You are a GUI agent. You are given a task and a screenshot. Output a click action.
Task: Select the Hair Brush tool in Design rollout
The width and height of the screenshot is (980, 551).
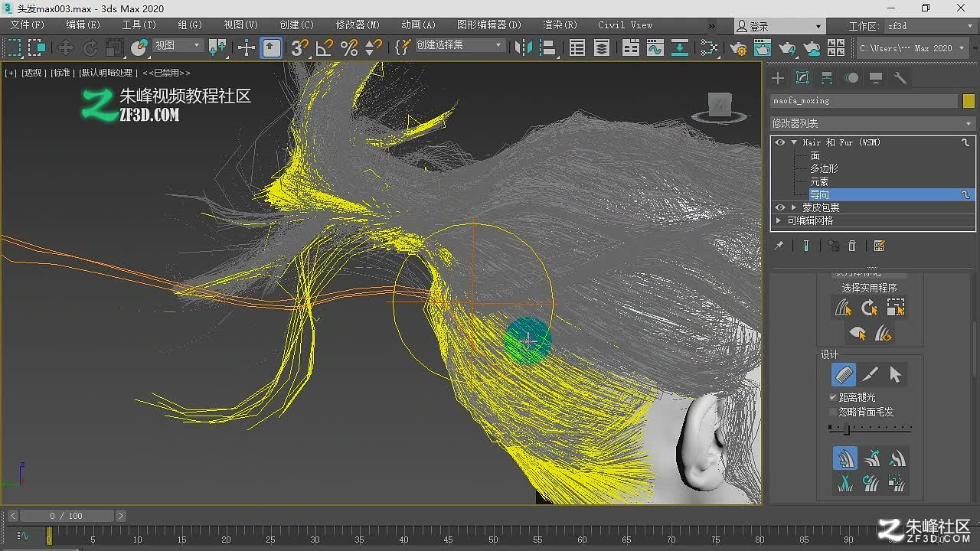click(x=844, y=375)
